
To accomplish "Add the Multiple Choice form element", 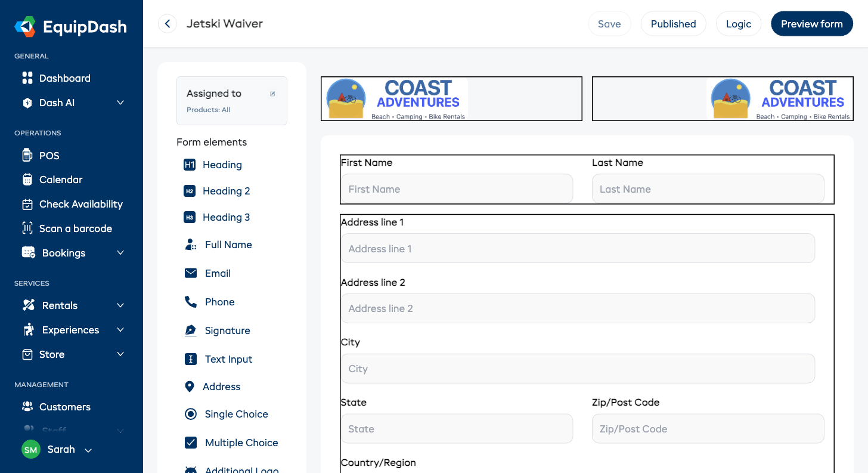I will (x=241, y=443).
